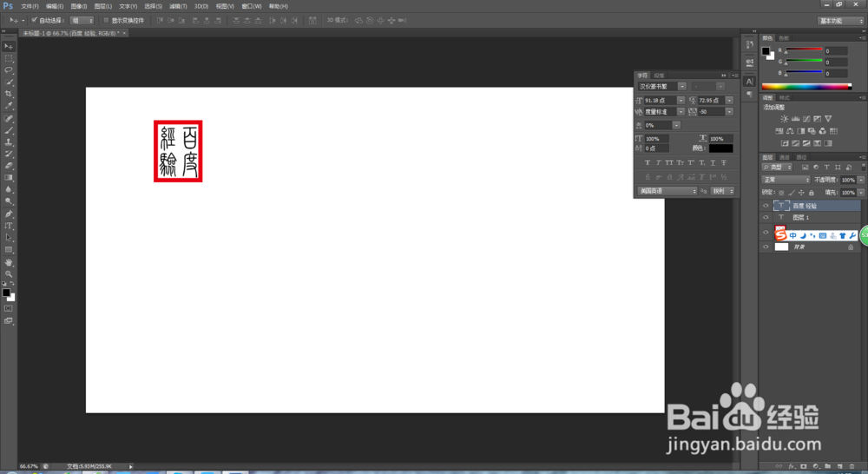Open the 滤镜(T) menu
The width and height of the screenshot is (868, 474).
(178, 6)
